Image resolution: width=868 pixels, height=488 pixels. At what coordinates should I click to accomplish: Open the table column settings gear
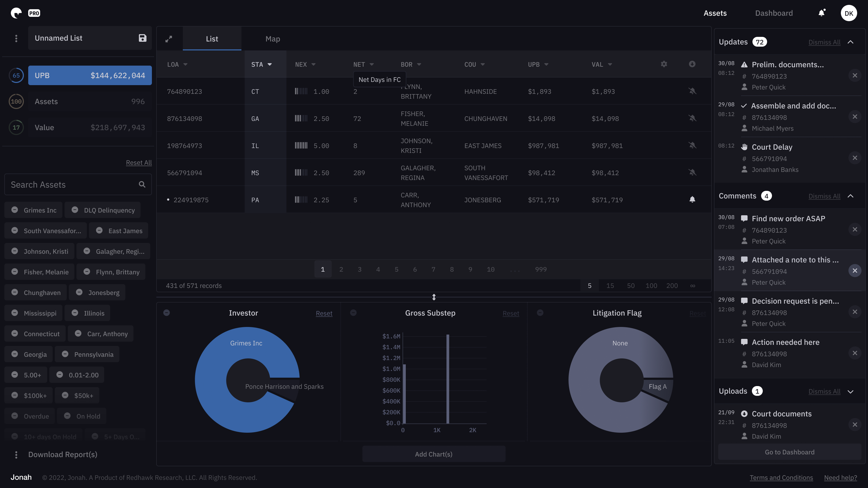point(664,64)
